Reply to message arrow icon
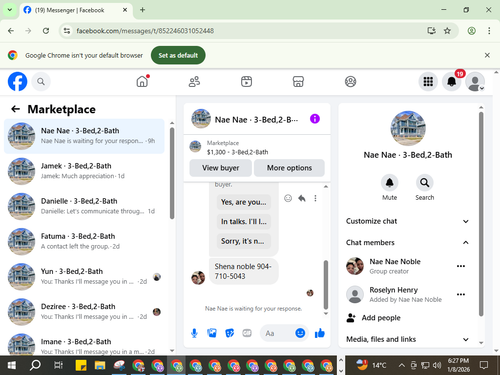This screenshot has width=500, height=375. (302, 198)
